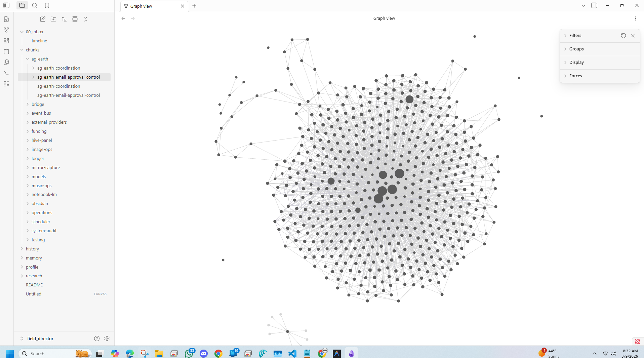Screen dimensions: 644x358
Task: Expand the Forces section in the graph panel
Action: coord(576,76)
